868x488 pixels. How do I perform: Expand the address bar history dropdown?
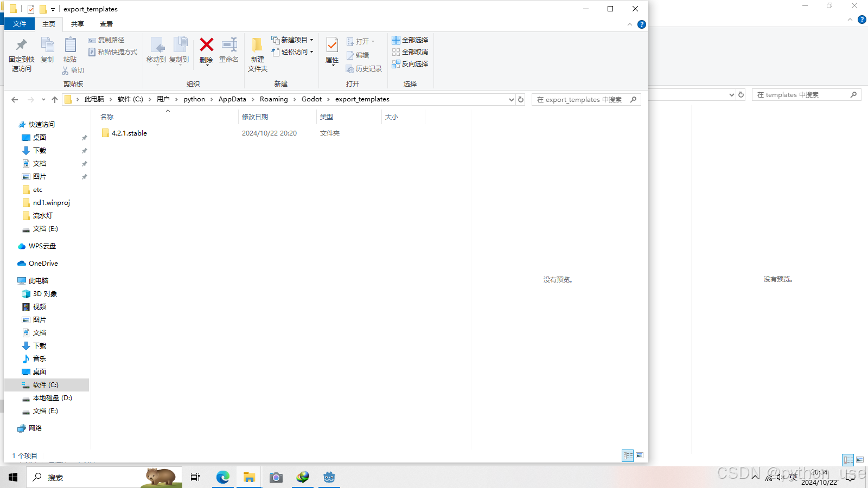pyautogui.click(x=511, y=100)
